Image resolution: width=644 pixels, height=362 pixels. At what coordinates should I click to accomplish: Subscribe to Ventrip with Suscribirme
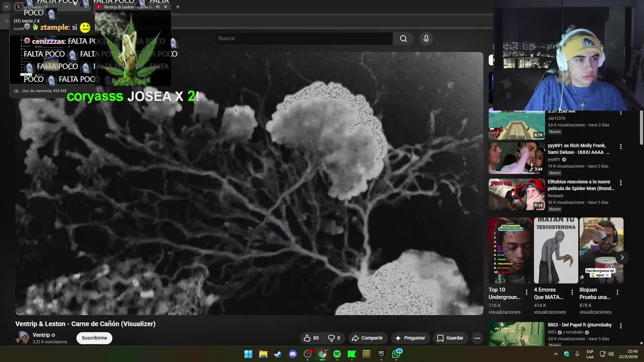[x=95, y=338]
